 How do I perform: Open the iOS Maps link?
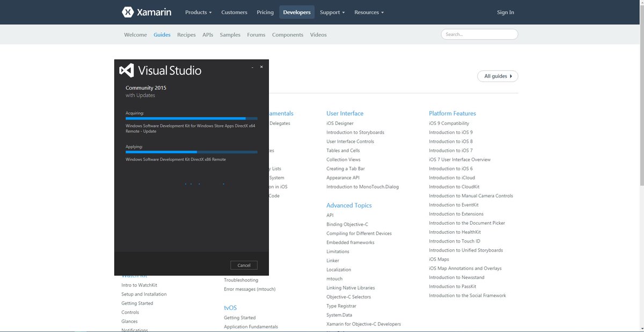[439, 260]
